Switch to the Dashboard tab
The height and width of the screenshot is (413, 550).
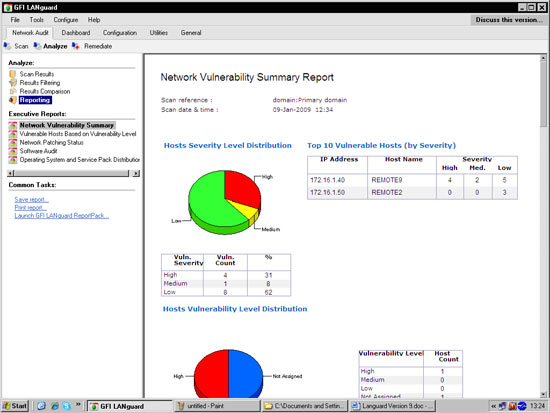click(x=76, y=33)
